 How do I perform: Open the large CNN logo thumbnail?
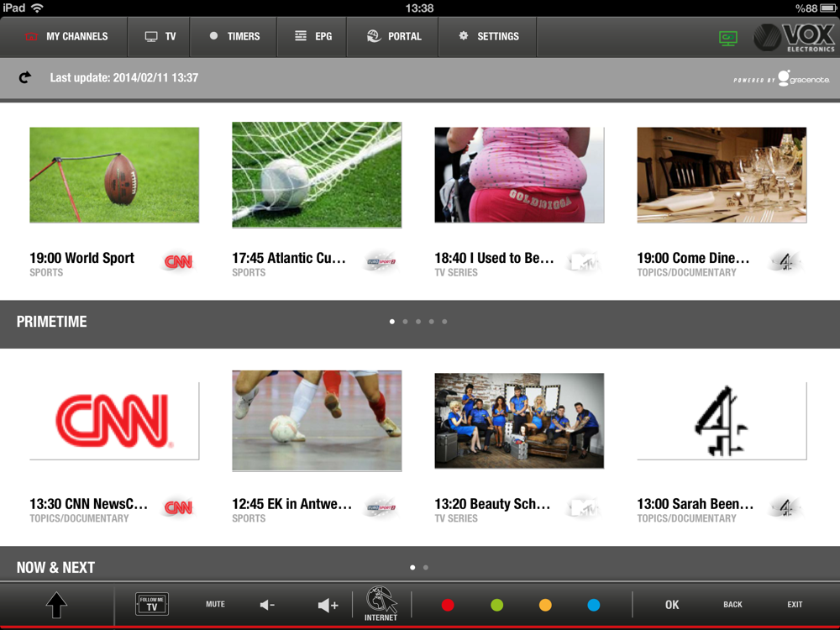pyautogui.click(x=114, y=421)
